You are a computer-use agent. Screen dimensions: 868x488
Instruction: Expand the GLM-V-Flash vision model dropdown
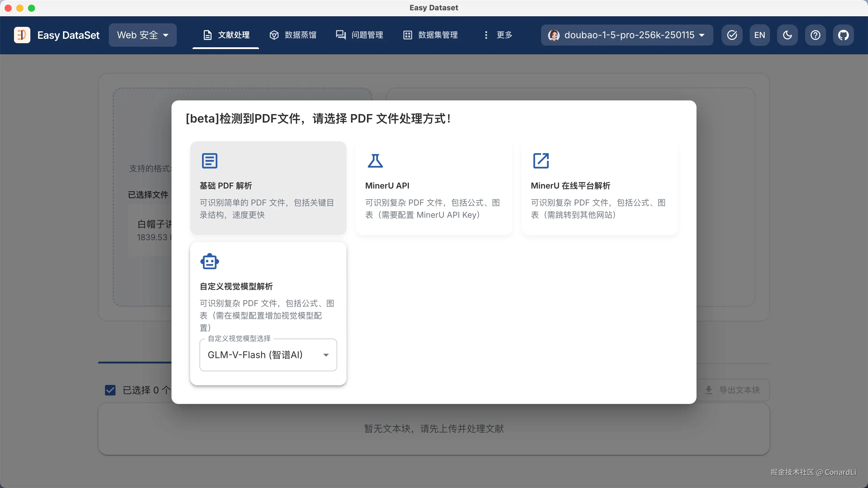tap(268, 355)
